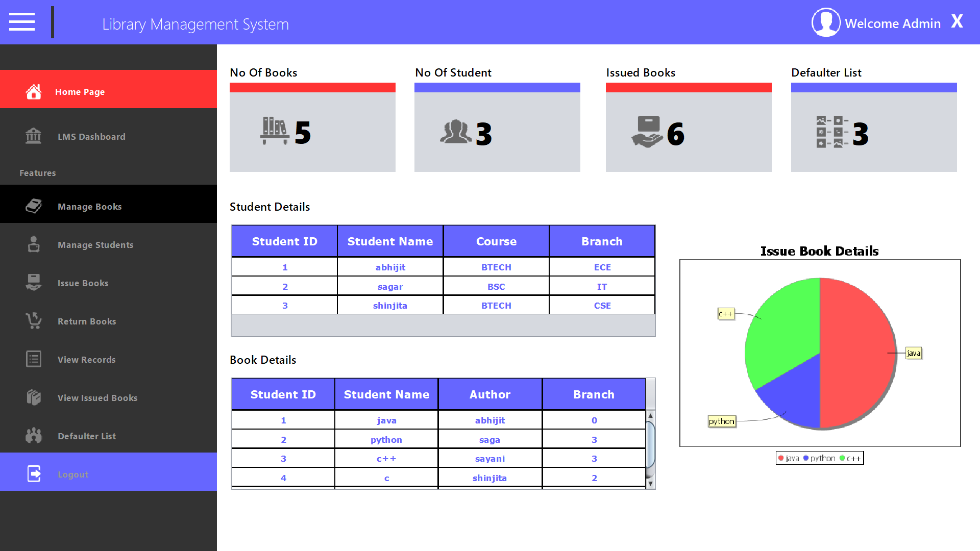Click the Book Details scrollbar up arrow
Image resolution: width=980 pixels, height=551 pixels.
point(650,415)
